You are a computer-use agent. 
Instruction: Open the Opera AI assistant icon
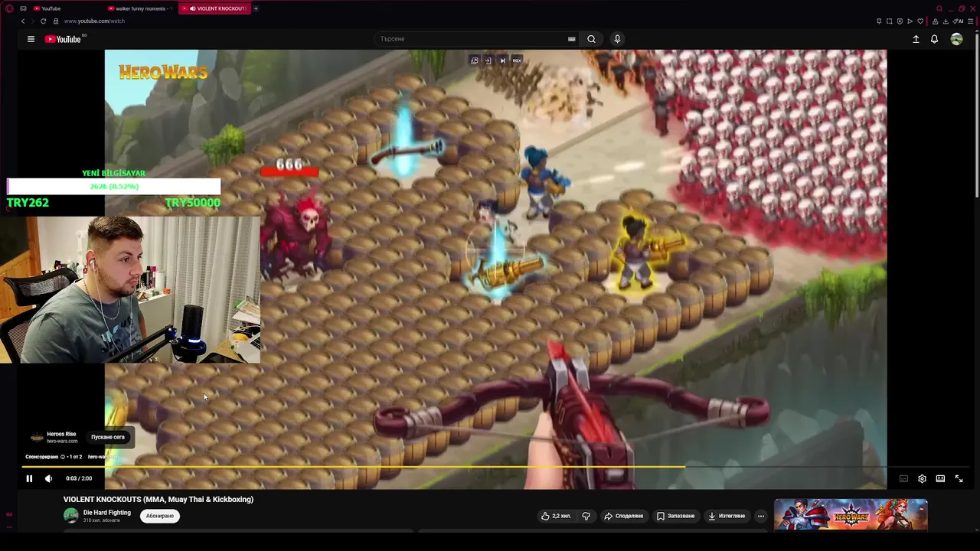[959, 21]
